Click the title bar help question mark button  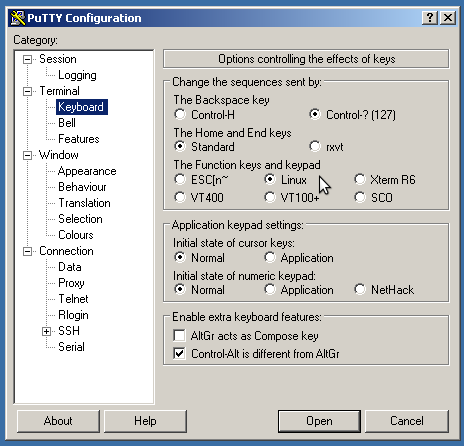[430, 17]
